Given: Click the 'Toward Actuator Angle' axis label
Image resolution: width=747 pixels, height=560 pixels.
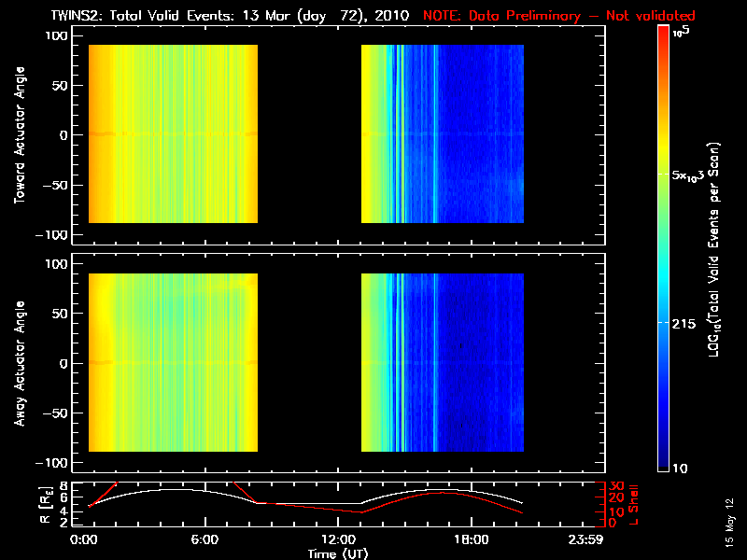Looking at the screenshot, I should click(x=17, y=135).
